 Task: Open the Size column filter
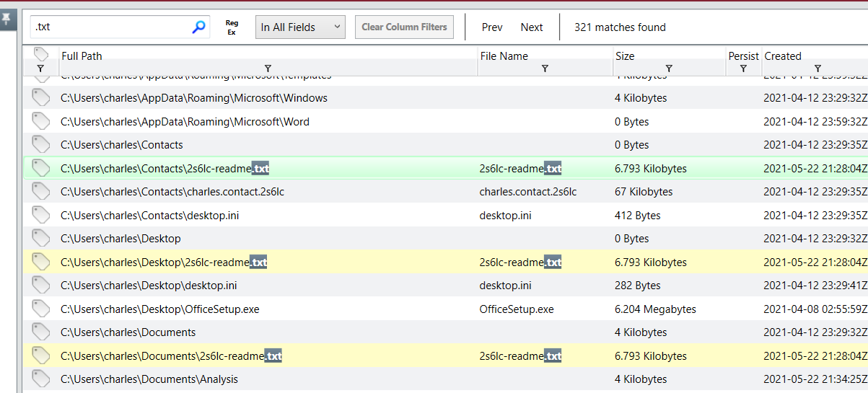[x=669, y=69]
